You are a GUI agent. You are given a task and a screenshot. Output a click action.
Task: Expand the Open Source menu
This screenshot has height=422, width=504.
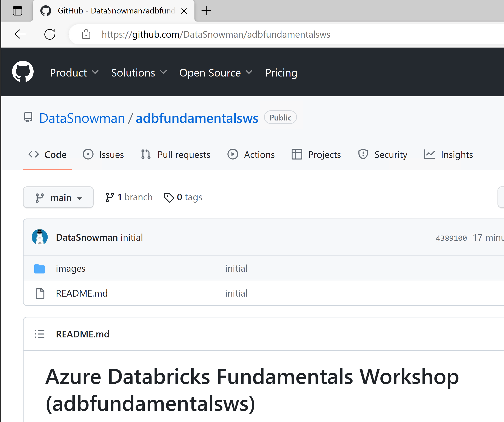(x=216, y=73)
